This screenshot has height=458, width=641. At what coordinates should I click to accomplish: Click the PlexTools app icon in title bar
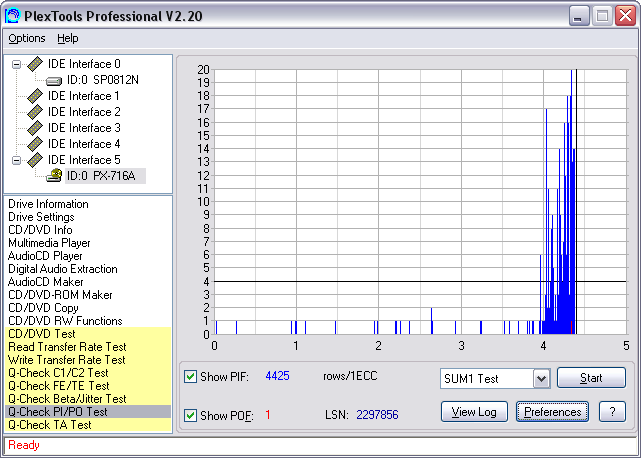[12, 16]
